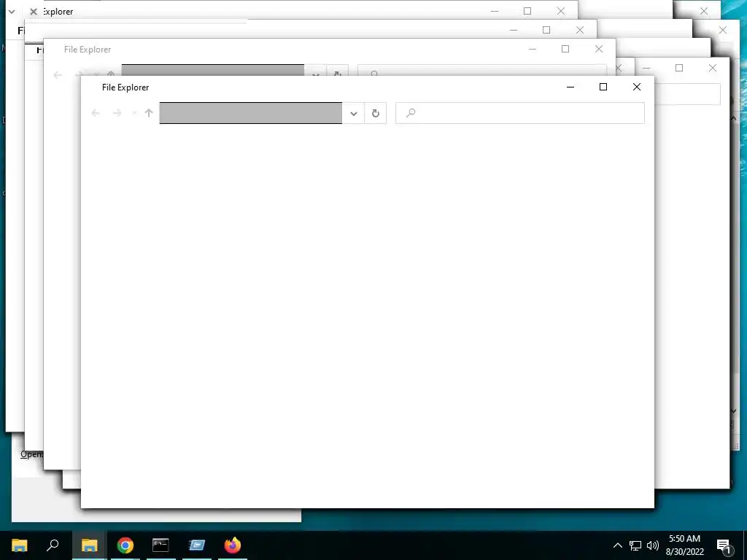Click first folder icon beside taskbar search
Screen dimensions: 747x560
20,545
